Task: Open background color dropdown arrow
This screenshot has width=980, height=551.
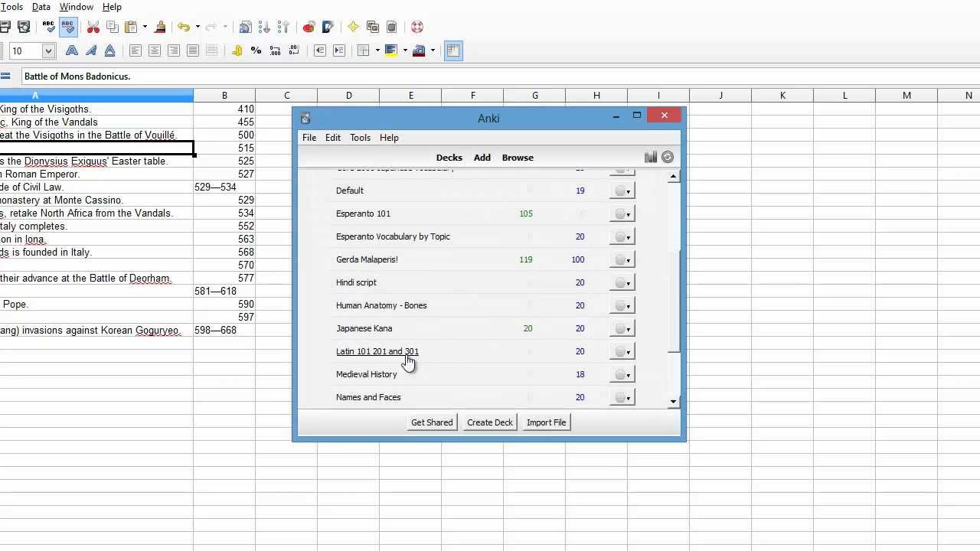Action: (405, 51)
